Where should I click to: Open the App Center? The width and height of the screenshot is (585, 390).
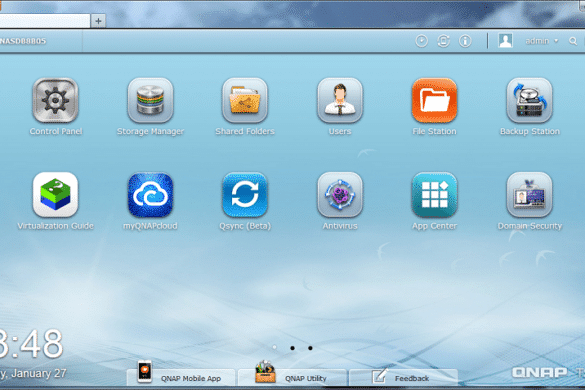click(x=434, y=194)
